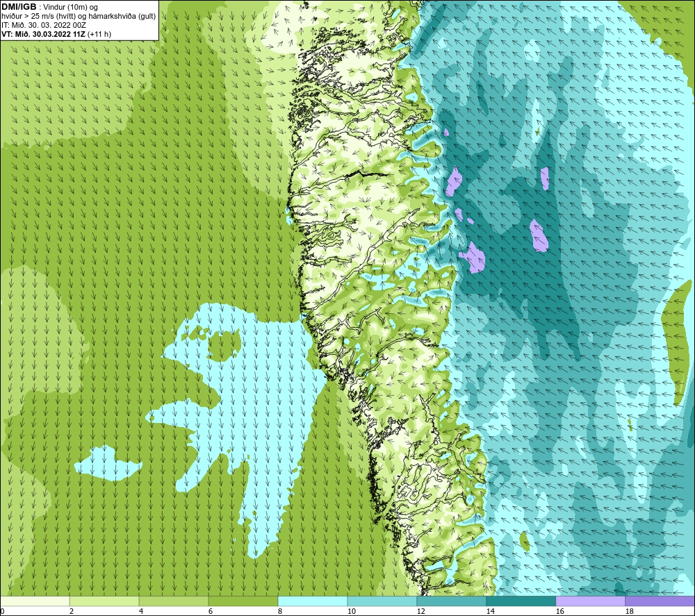The height and width of the screenshot is (616, 695).
Task: Click the above 18 m/s purple legend swatch
Action: 660,601
